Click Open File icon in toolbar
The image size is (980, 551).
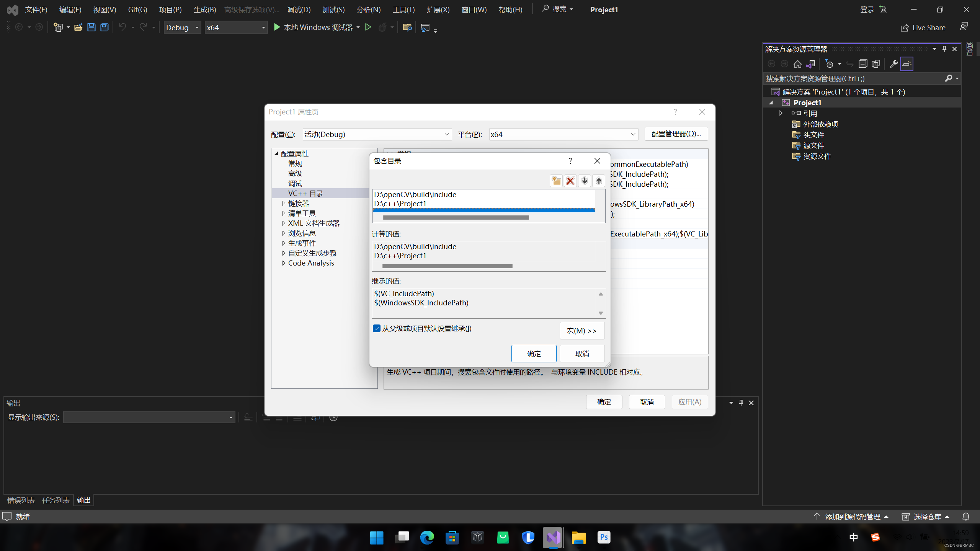pyautogui.click(x=78, y=27)
